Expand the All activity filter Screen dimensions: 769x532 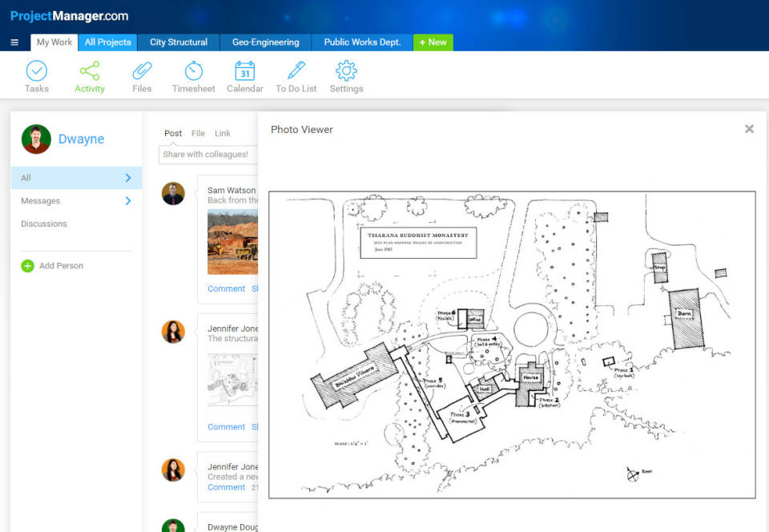pyautogui.click(x=76, y=177)
